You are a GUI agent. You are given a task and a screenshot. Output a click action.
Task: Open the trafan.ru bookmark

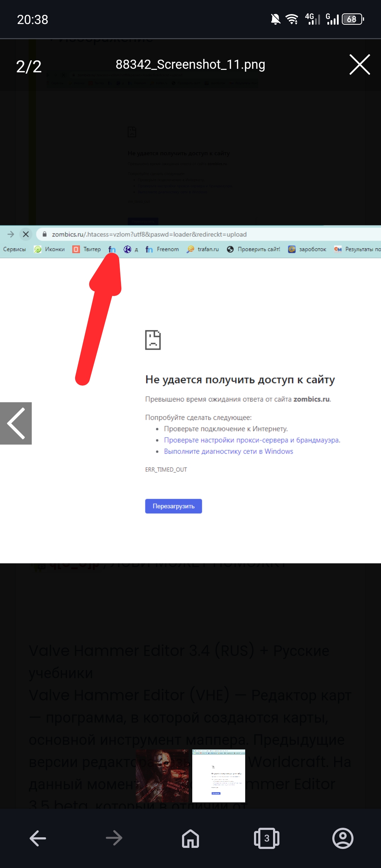(203, 249)
